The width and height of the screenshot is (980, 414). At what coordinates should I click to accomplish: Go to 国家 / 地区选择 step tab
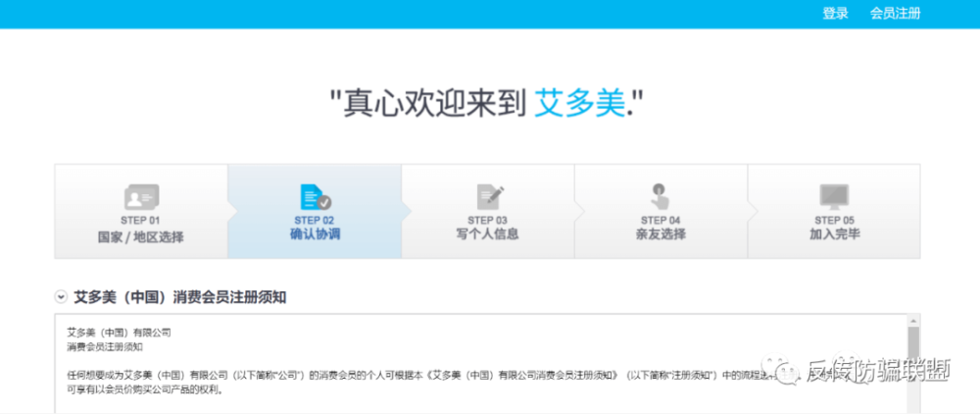(141, 211)
